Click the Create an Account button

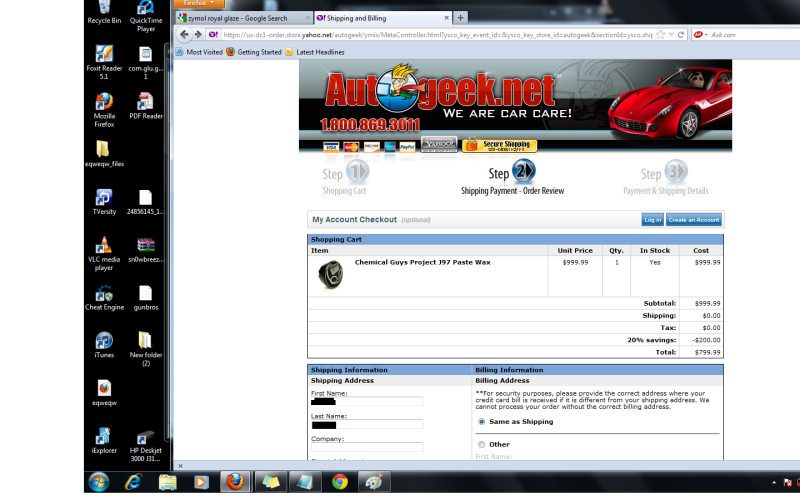coord(694,220)
